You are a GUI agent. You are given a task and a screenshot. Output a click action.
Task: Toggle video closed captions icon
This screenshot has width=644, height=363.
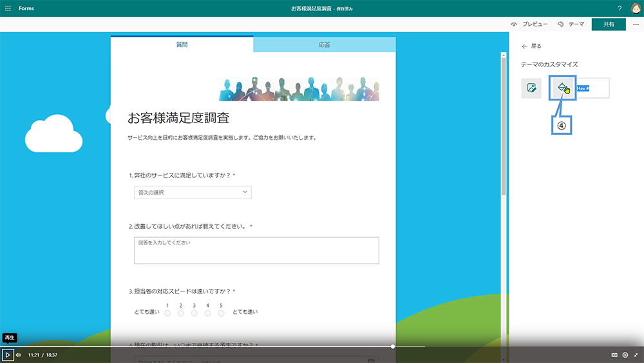pyautogui.click(x=614, y=355)
